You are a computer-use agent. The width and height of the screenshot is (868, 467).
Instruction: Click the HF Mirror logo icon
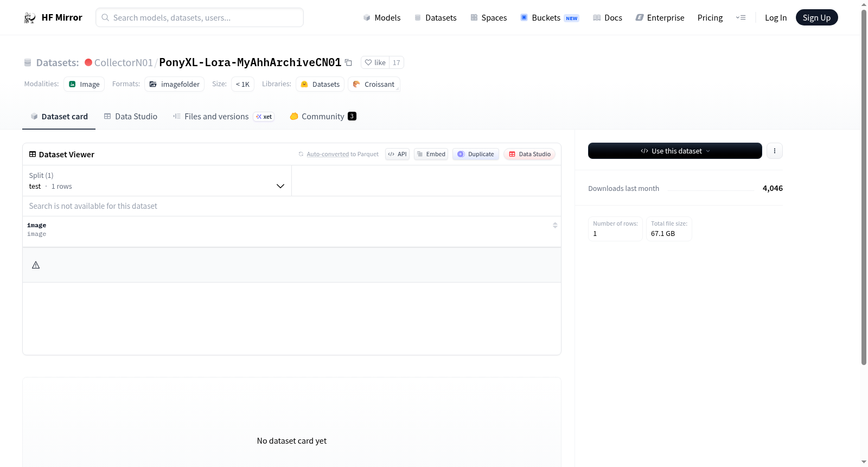click(30, 18)
